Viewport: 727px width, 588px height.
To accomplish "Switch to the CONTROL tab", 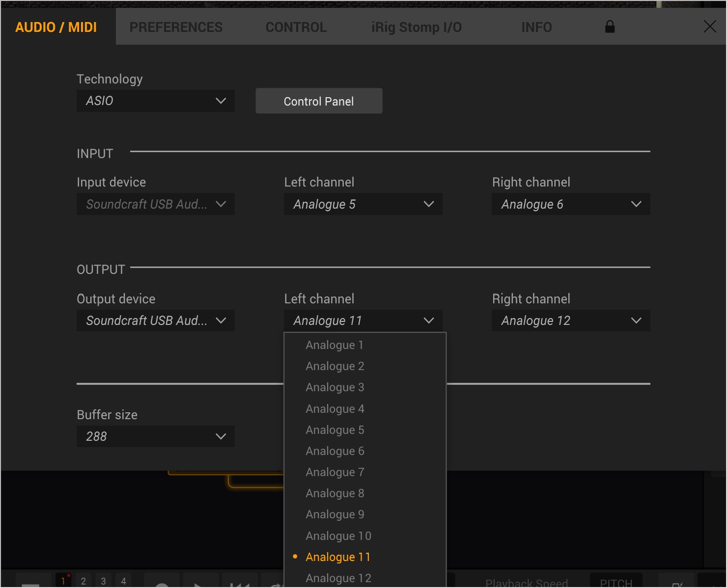I will [x=296, y=27].
